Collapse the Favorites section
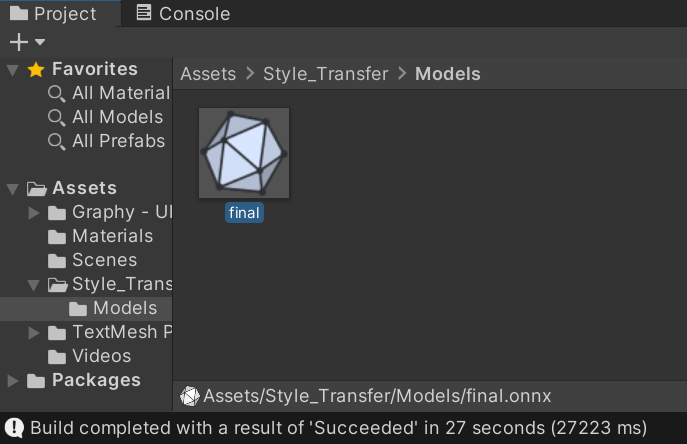 12,69
